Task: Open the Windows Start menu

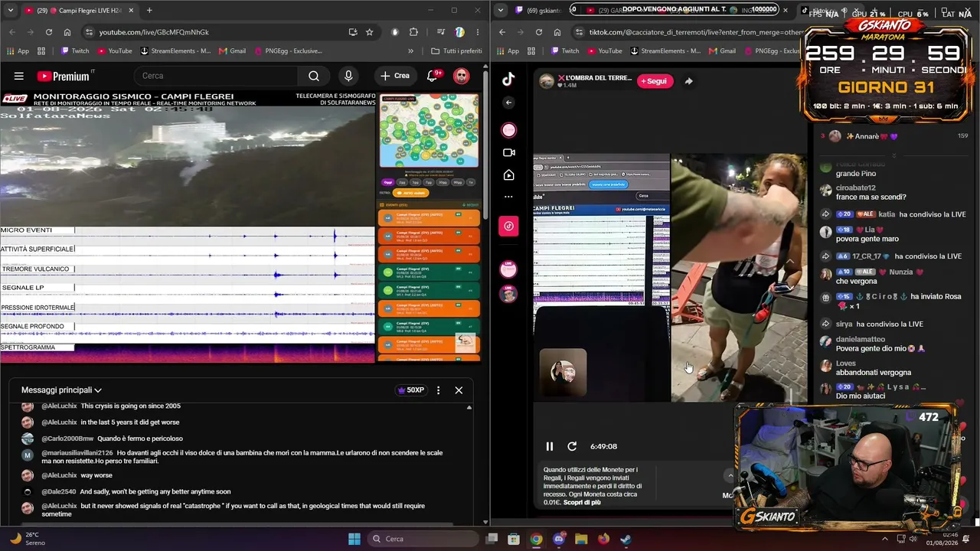Action: [x=354, y=539]
